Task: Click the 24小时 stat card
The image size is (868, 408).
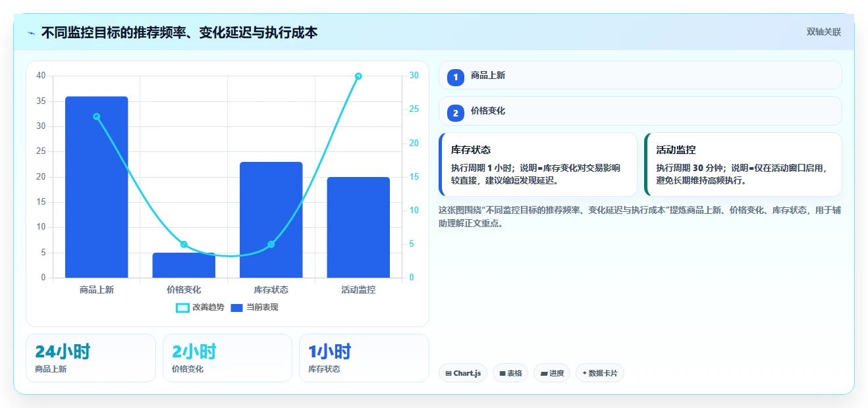Action: [91, 358]
